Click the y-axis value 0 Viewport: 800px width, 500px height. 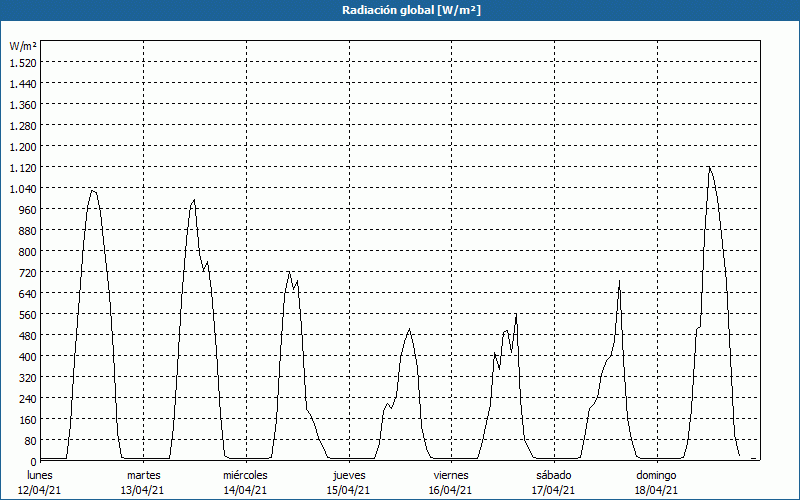[x=34, y=462]
